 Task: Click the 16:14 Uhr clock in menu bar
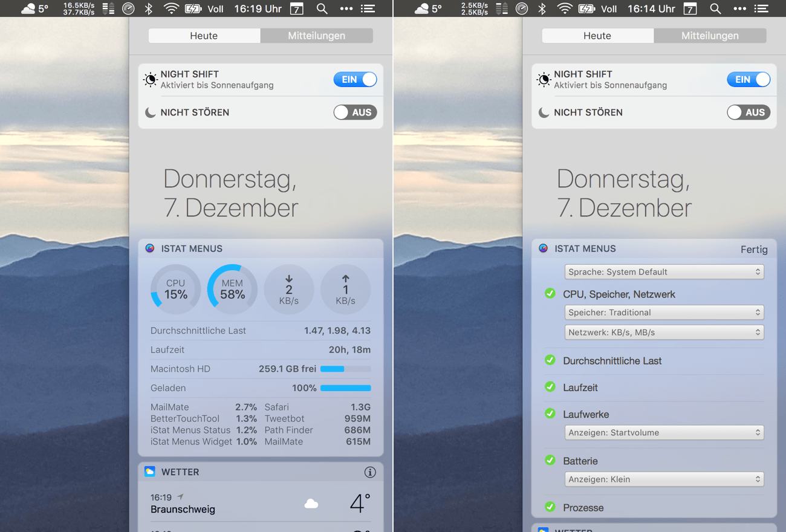tap(652, 9)
